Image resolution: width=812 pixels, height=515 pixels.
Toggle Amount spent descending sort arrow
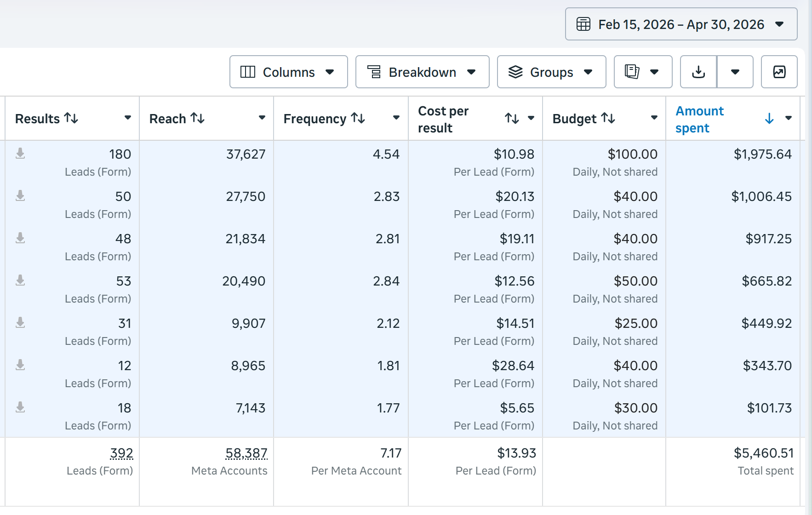pos(769,119)
